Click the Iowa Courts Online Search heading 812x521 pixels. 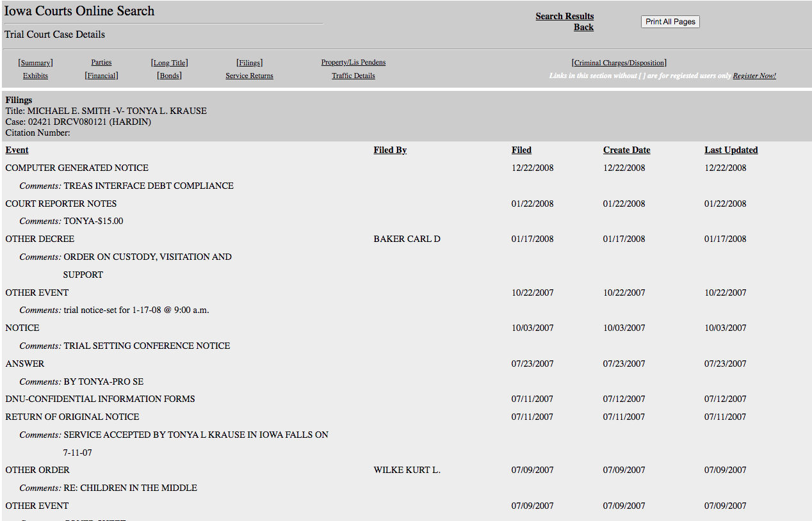pos(79,11)
